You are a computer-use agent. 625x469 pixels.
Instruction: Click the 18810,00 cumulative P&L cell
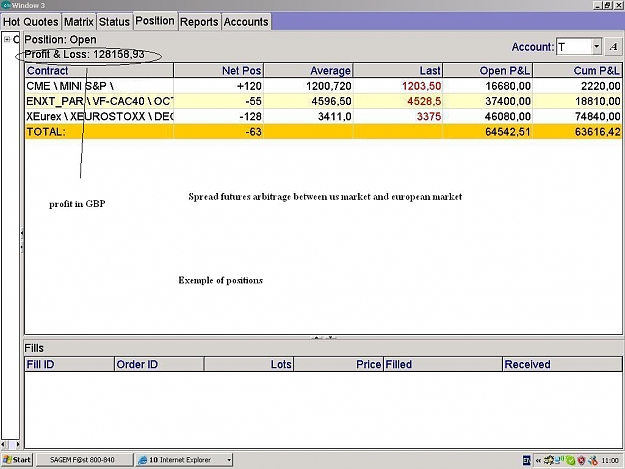click(578, 101)
